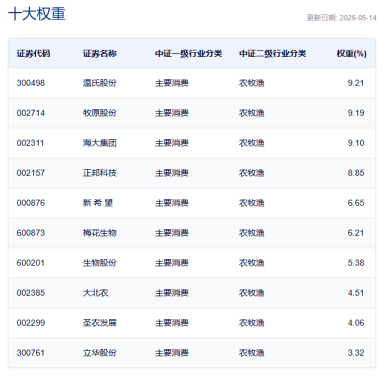Screen dimensions: 384x376
Task: Select security name 温氏股份
Action: click(100, 83)
